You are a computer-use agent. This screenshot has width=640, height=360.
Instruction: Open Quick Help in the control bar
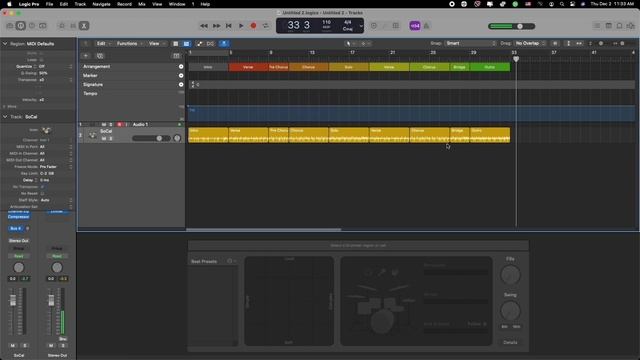click(32, 26)
